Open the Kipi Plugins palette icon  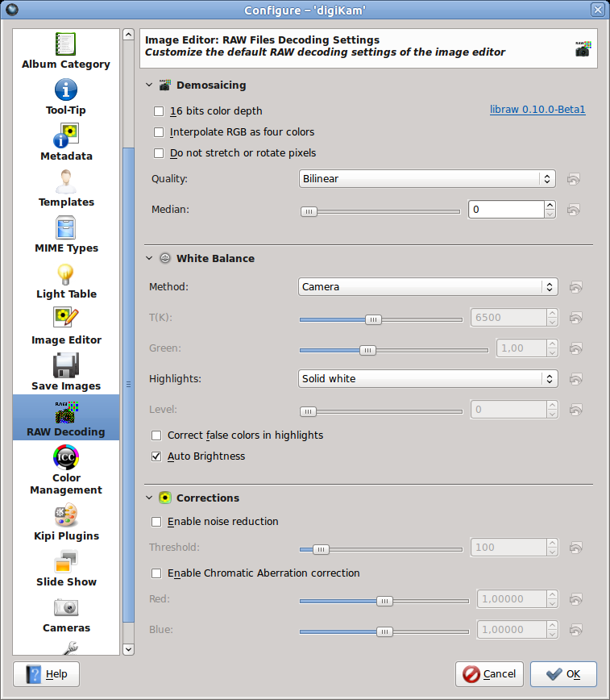(x=65, y=515)
